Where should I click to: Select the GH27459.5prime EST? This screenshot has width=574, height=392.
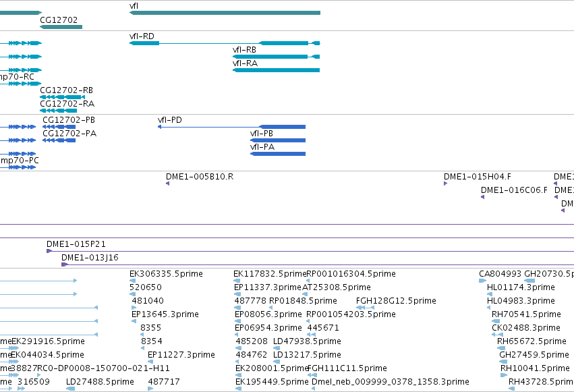click(503, 362)
